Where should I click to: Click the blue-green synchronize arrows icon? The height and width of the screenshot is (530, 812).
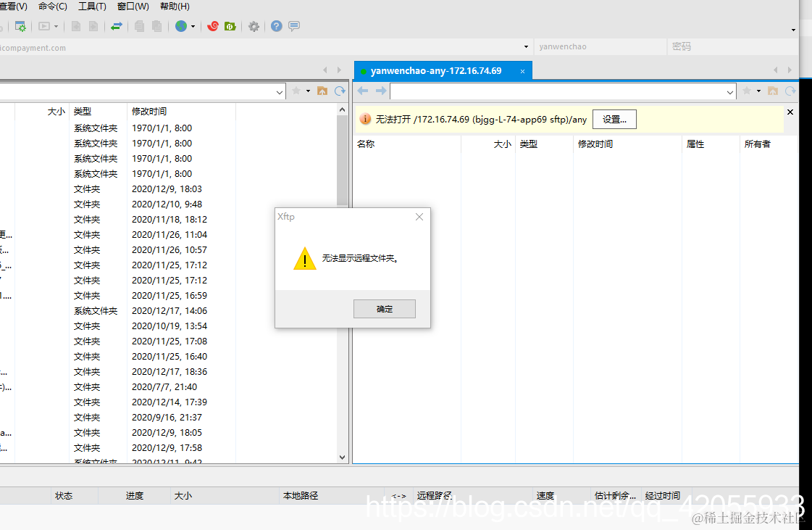117,26
